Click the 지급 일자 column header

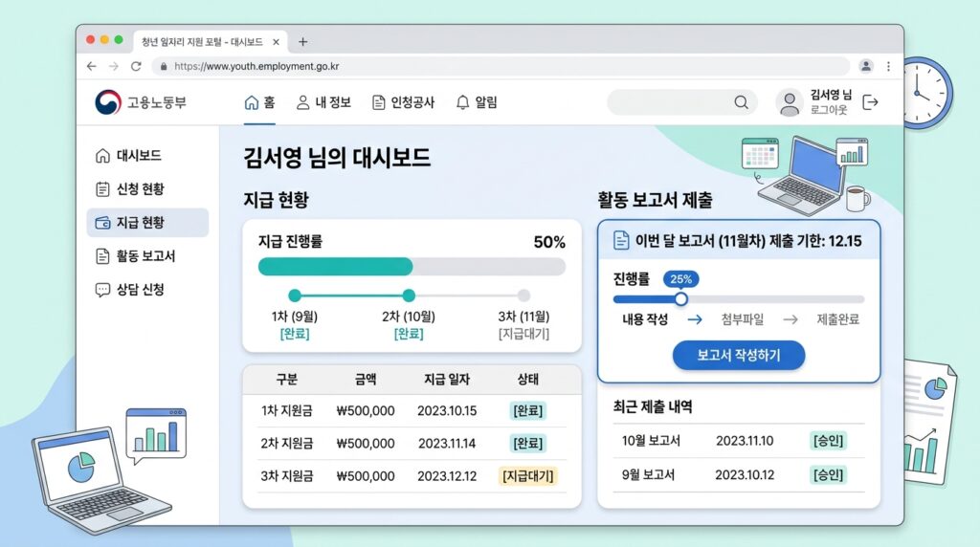coord(447,380)
